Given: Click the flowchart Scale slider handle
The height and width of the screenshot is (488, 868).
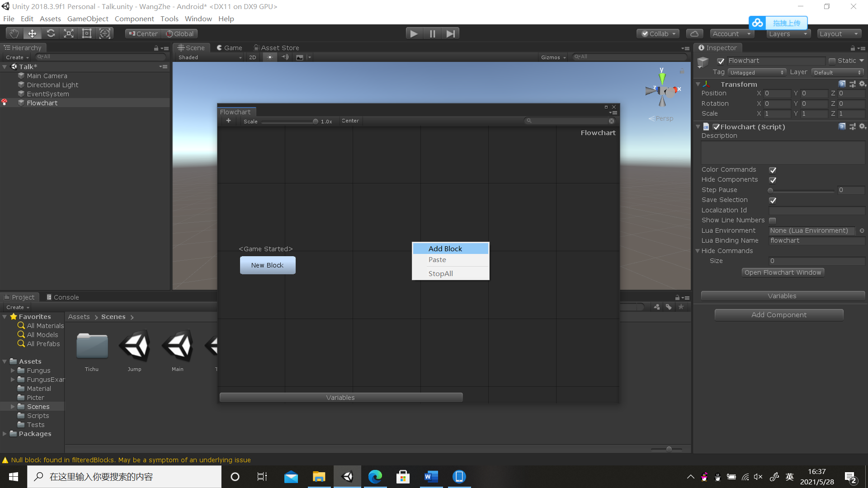Looking at the screenshot, I should tap(315, 122).
